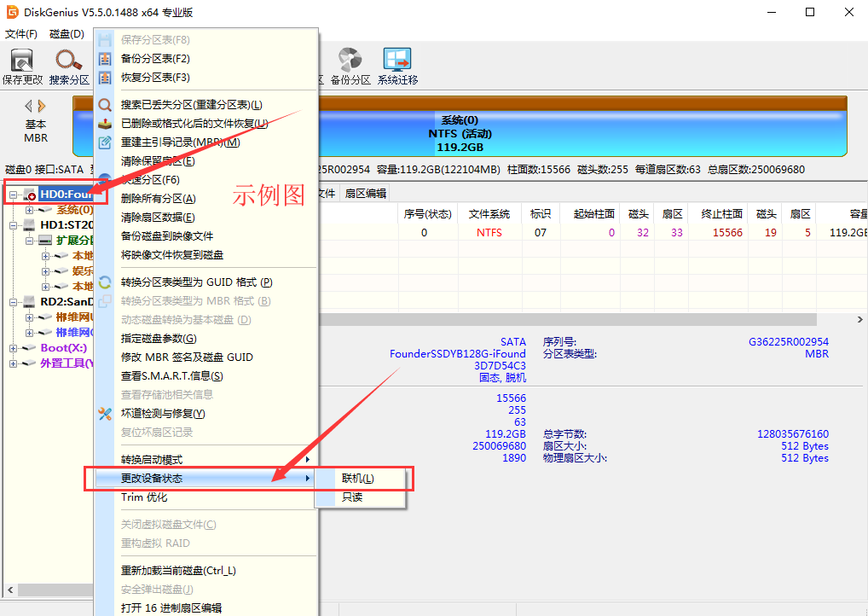Choose 恢复分区表(F3) from the menu
Viewport: 868px width, 616px height.
[155, 78]
